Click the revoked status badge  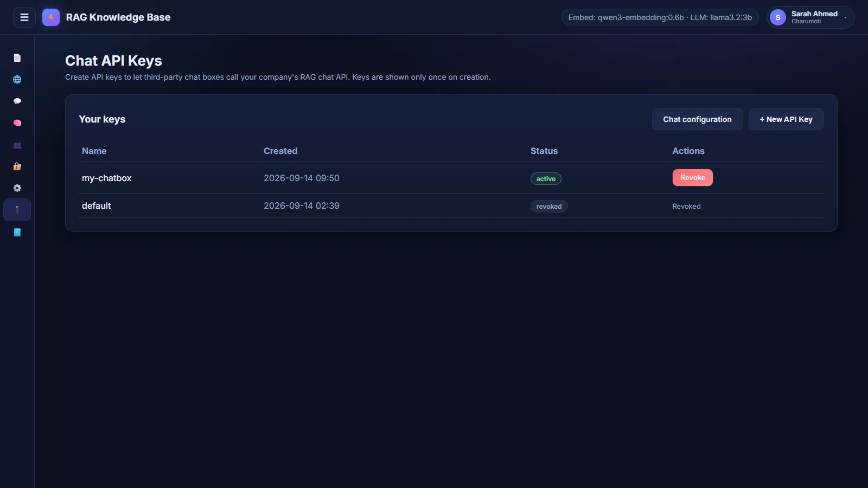pyautogui.click(x=549, y=207)
